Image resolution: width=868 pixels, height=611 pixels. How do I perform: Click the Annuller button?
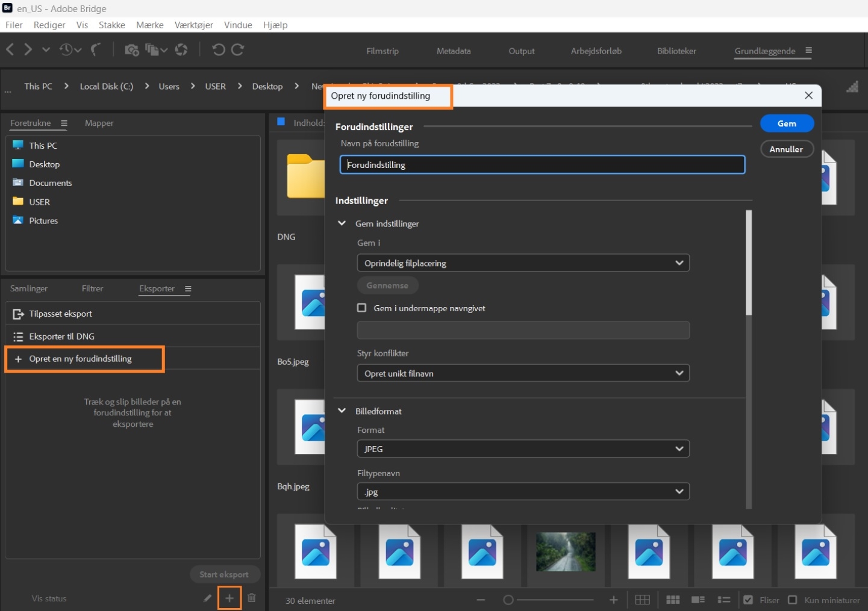[x=787, y=149]
